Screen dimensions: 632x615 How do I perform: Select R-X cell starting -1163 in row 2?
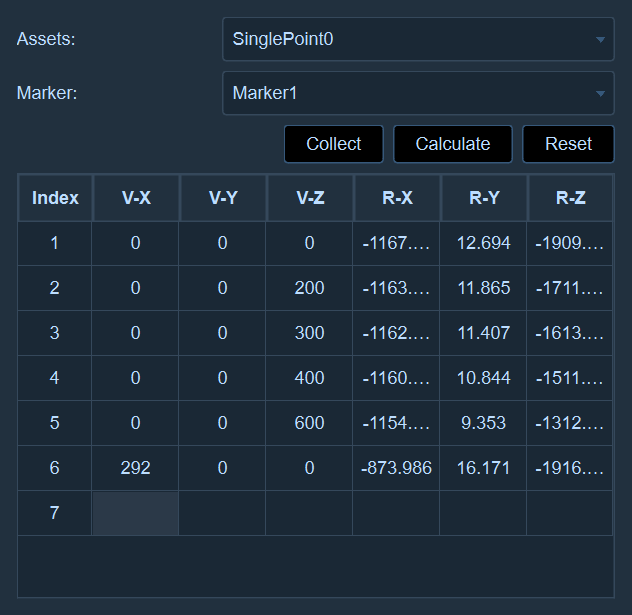(396, 288)
